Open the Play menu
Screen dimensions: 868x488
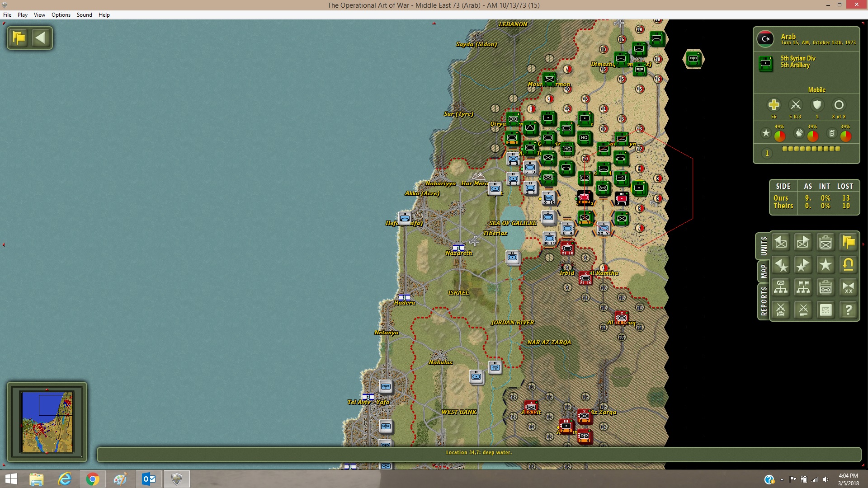(23, 15)
